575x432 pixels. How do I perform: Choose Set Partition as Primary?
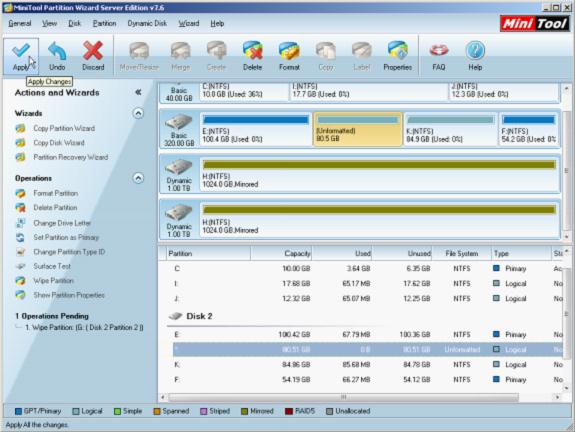pyautogui.click(x=66, y=237)
